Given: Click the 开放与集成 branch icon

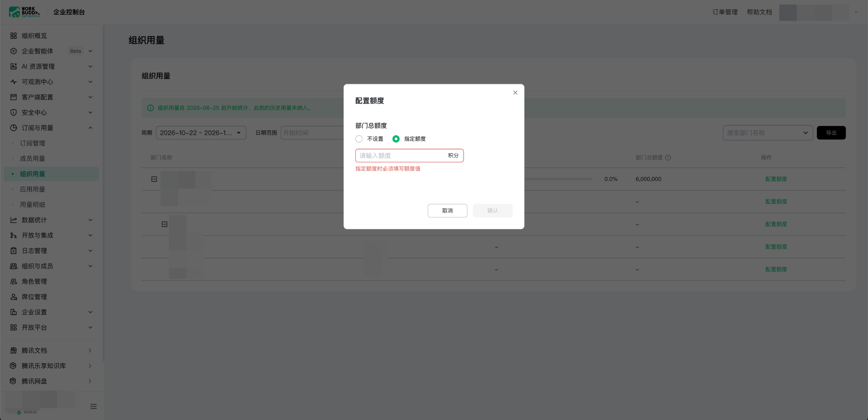Looking at the screenshot, I should click(x=14, y=235).
